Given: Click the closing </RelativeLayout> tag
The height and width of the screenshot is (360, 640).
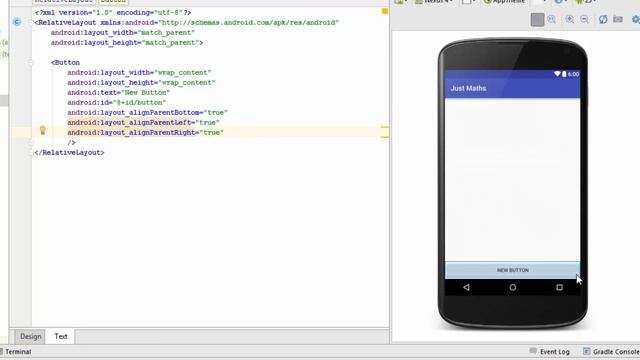Looking at the screenshot, I should click(x=69, y=153).
